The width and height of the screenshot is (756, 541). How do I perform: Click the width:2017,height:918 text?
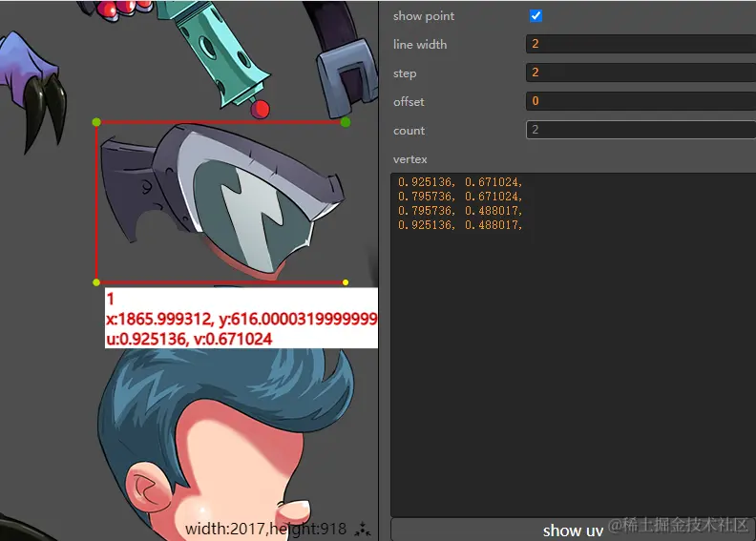pyautogui.click(x=265, y=529)
